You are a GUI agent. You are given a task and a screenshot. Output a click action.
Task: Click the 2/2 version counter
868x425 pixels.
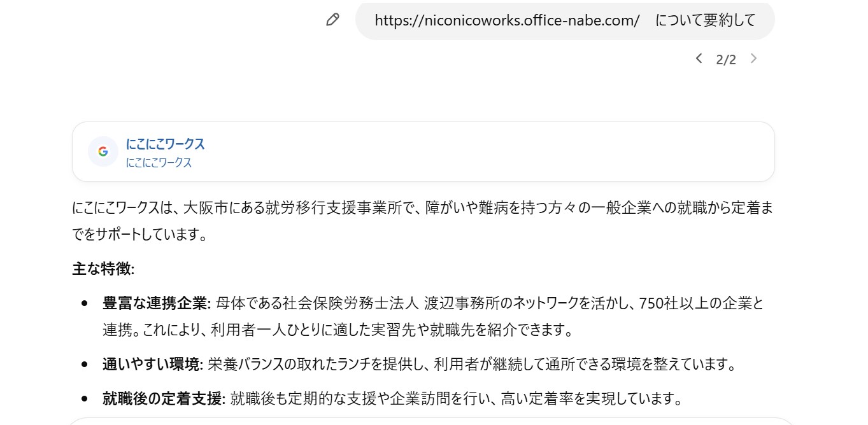point(726,60)
